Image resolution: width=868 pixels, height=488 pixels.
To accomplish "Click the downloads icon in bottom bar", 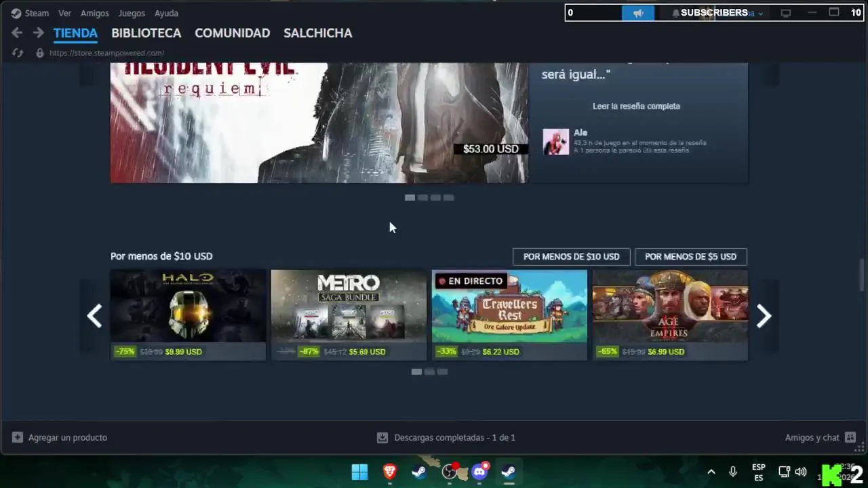I will (x=382, y=438).
